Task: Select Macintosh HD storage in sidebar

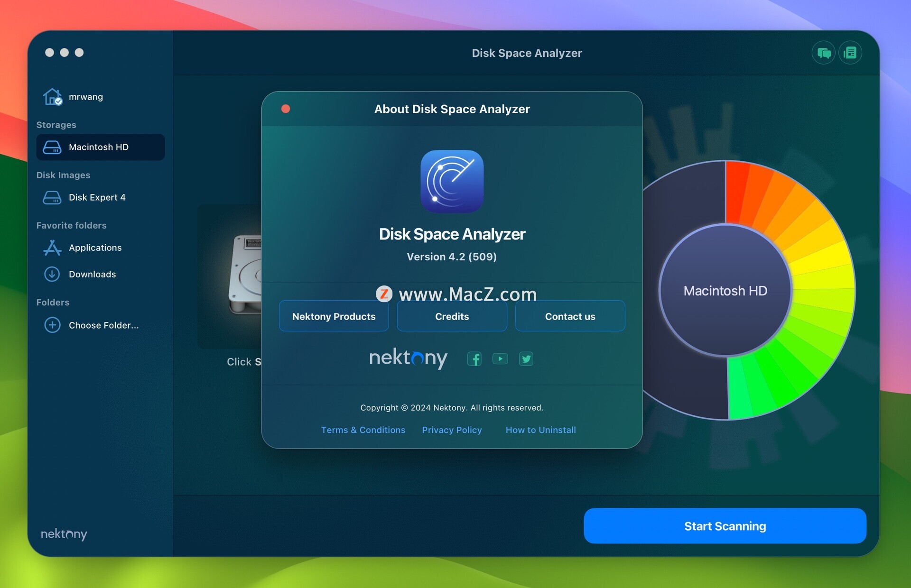Action: click(x=101, y=147)
